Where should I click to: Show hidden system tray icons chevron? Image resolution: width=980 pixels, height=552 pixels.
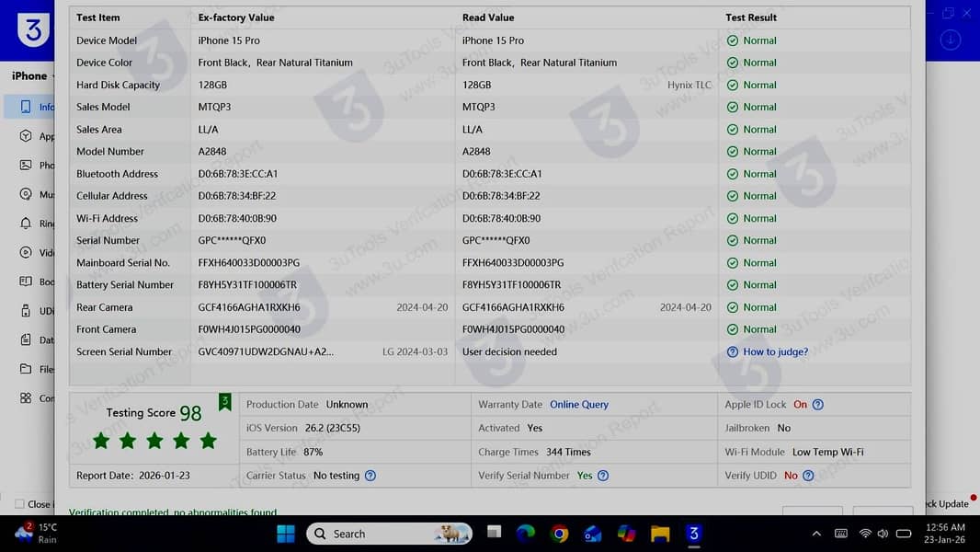click(816, 534)
